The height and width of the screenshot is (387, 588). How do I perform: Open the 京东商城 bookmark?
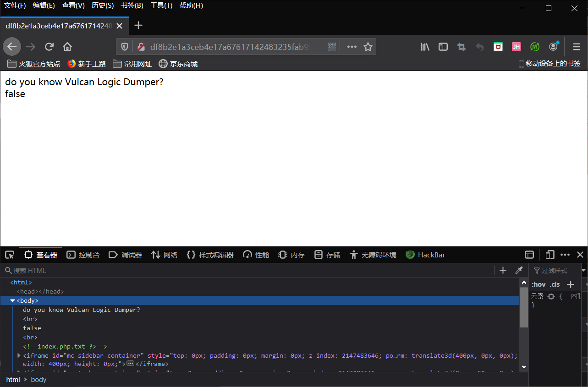(x=178, y=64)
